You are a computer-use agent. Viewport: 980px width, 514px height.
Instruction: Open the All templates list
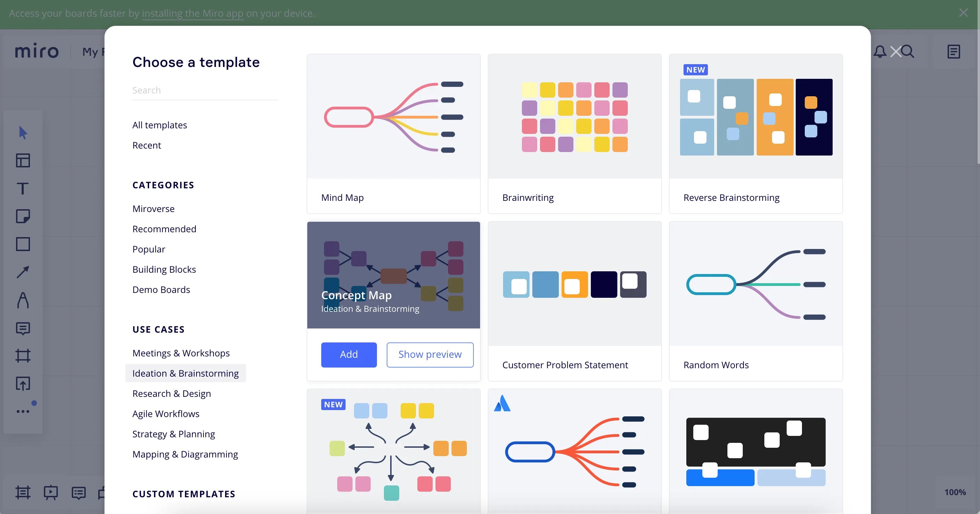[x=160, y=125]
